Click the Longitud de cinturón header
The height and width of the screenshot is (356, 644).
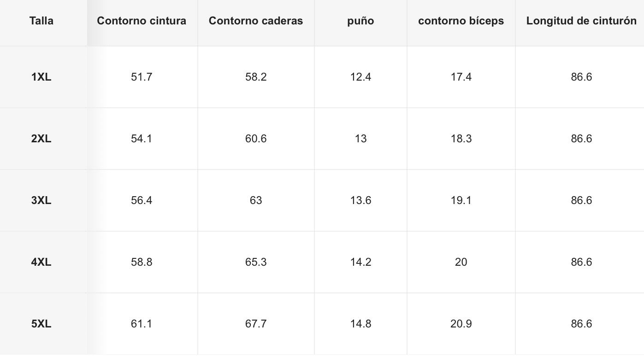click(581, 21)
